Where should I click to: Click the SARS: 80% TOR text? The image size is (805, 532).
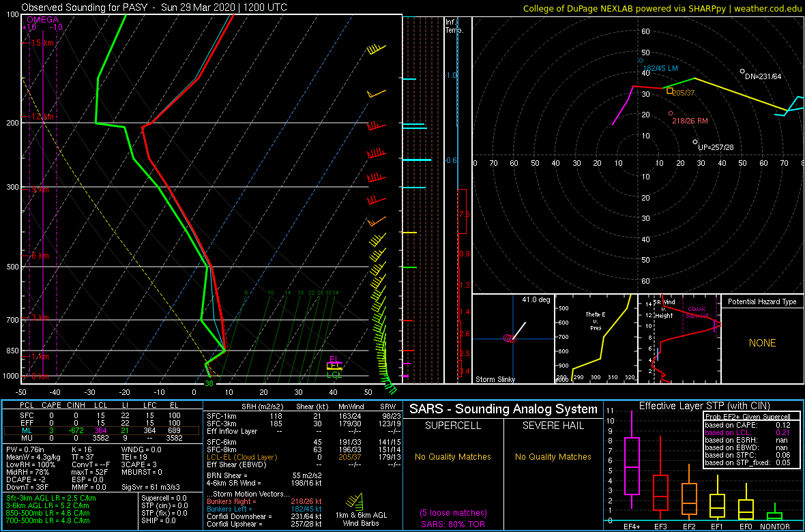(x=453, y=523)
